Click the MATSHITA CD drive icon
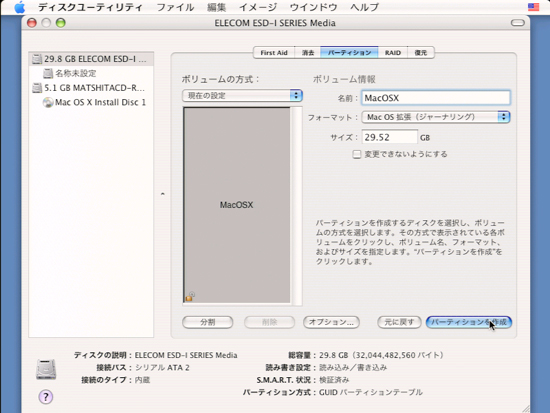 (37, 88)
